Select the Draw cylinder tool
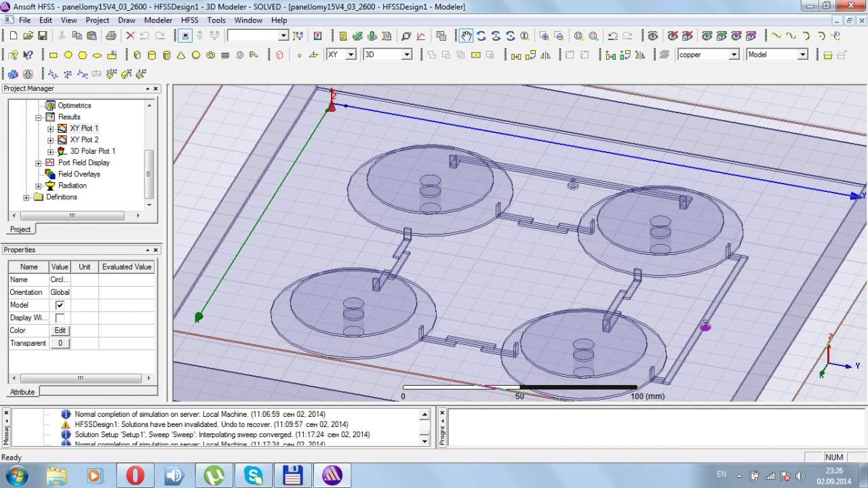The height and width of the screenshot is (488, 868). click(x=151, y=55)
